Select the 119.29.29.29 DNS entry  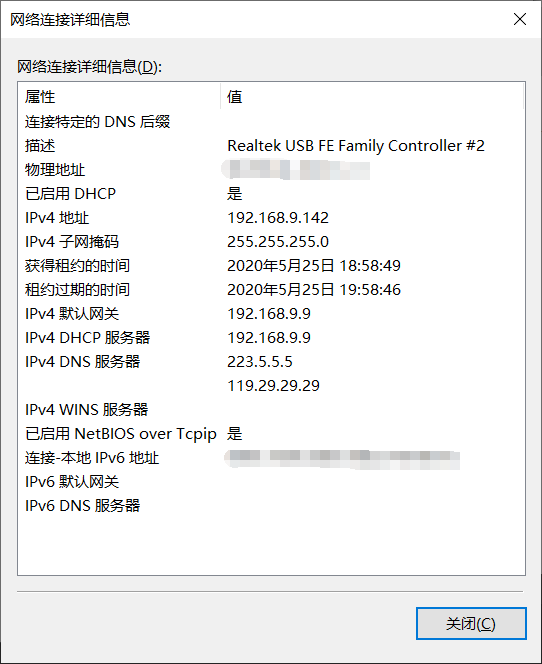click(x=273, y=386)
